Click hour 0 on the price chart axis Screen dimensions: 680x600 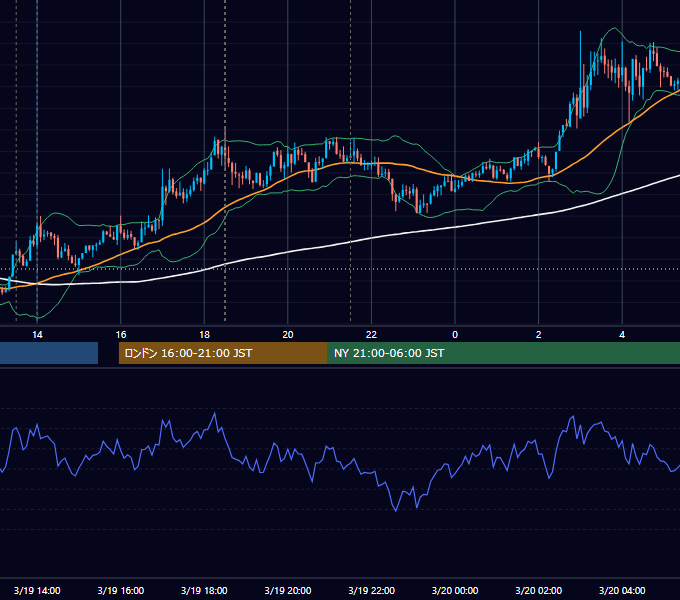coord(455,335)
